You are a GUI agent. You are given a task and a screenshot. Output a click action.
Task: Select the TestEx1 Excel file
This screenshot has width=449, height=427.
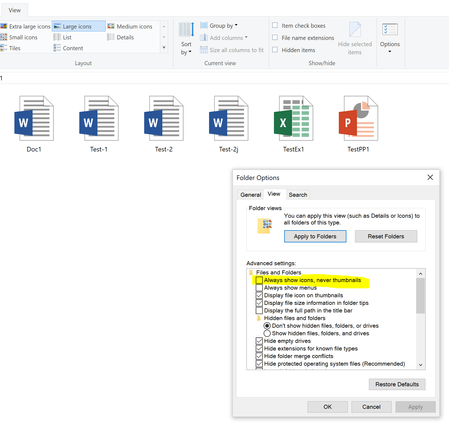[x=293, y=124]
